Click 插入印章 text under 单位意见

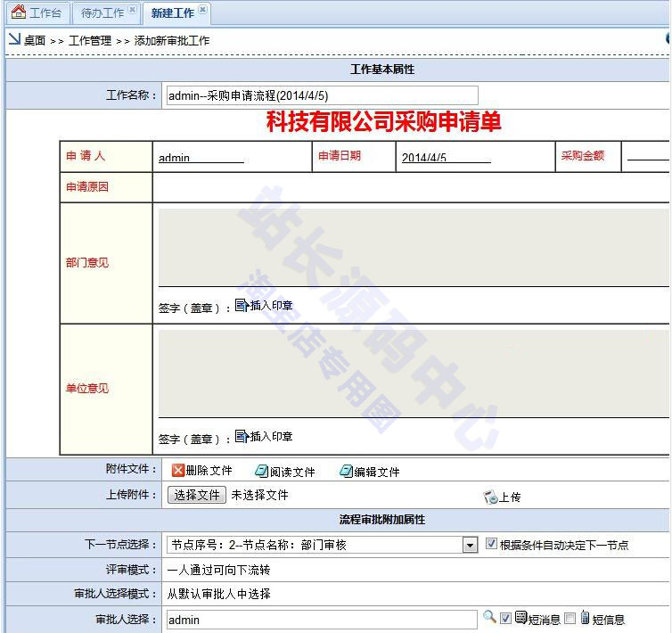click(271, 437)
